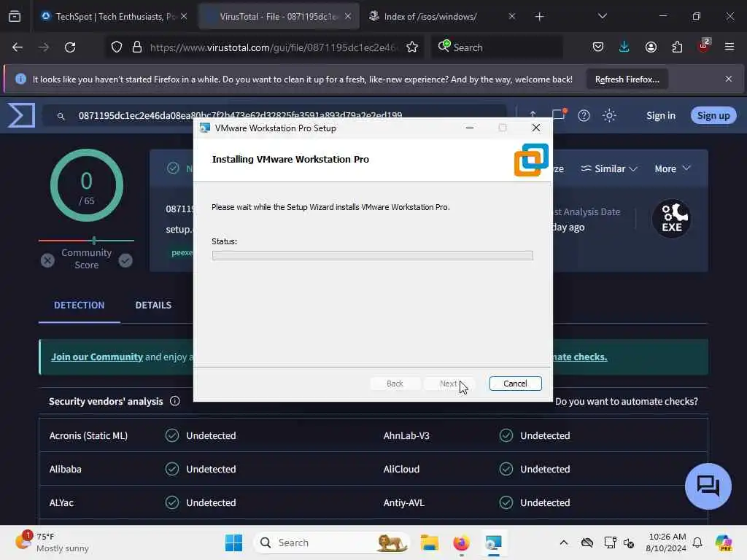
Task: Click the Windows taskbar Search box
Action: tap(332, 542)
